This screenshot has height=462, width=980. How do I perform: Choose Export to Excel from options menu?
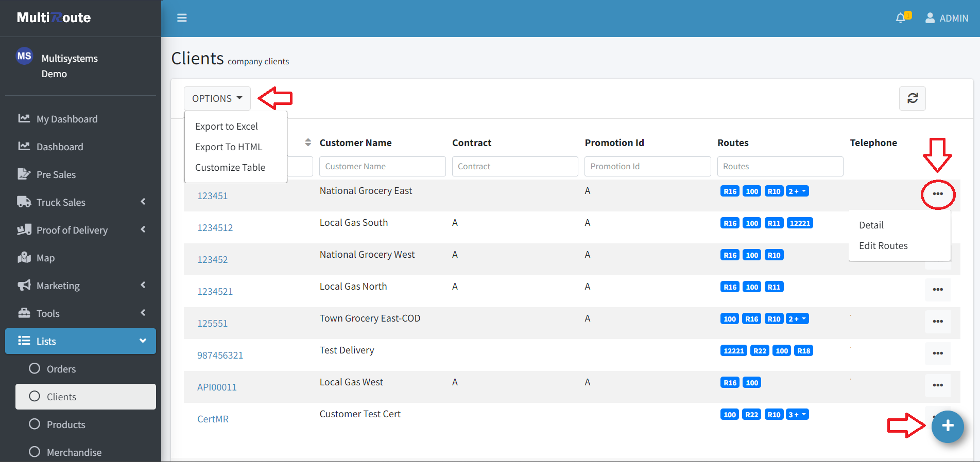click(x=227, y=127)
